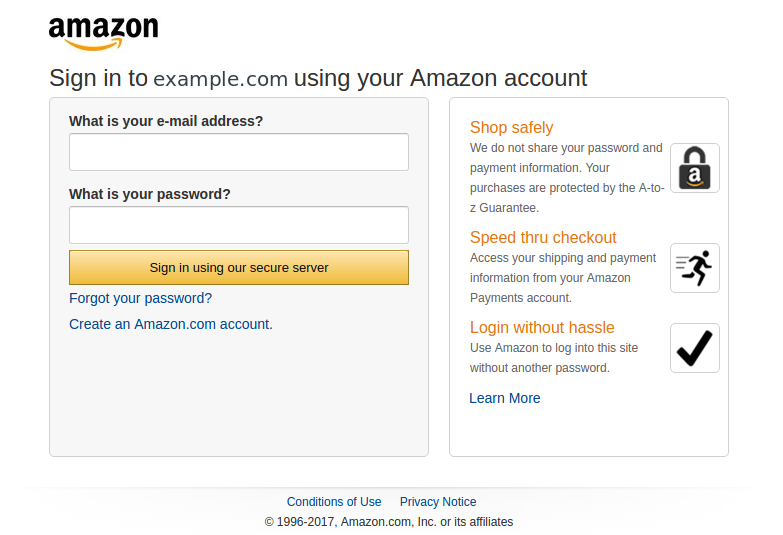Image resolution: width=783 pixels, height=535 pixels.
Task: Open the Privacy Notice footer link
Action: [438, 502]
